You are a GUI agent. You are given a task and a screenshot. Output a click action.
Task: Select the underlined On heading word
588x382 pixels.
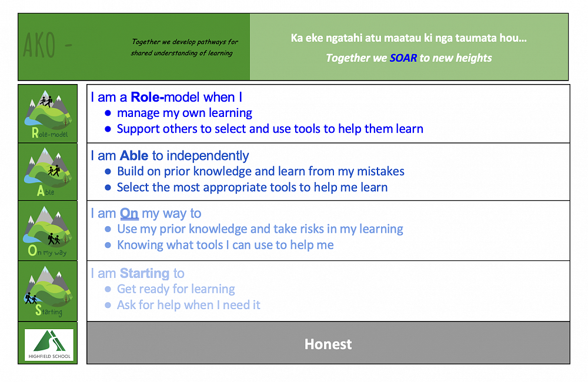click(129, 213)
